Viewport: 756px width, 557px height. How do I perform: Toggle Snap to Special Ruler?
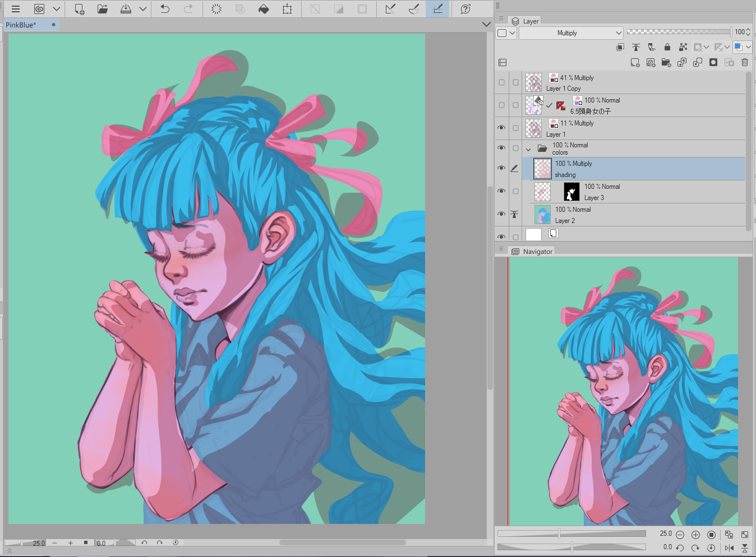point(414,9)
